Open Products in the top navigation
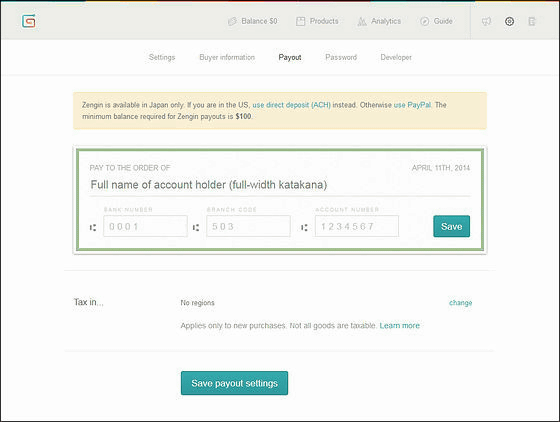The height and width of the screenshot is (422, 560). 317,21
